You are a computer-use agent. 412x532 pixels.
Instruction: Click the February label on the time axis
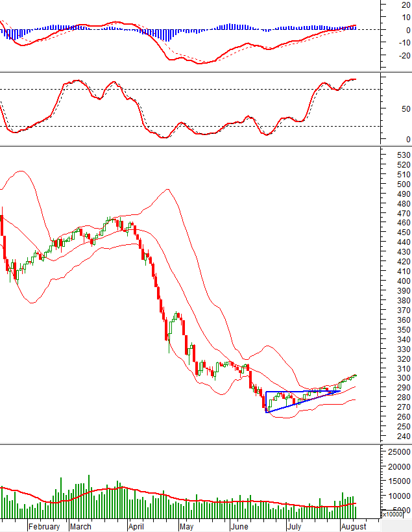(x=44, y=527)
